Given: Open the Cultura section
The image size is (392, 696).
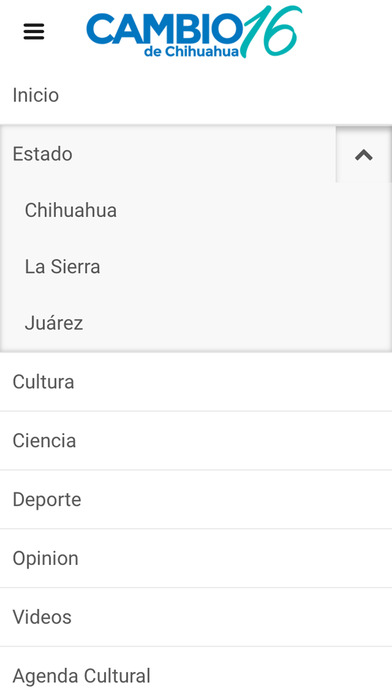Looking at the screenshot, I should (196, 382).
